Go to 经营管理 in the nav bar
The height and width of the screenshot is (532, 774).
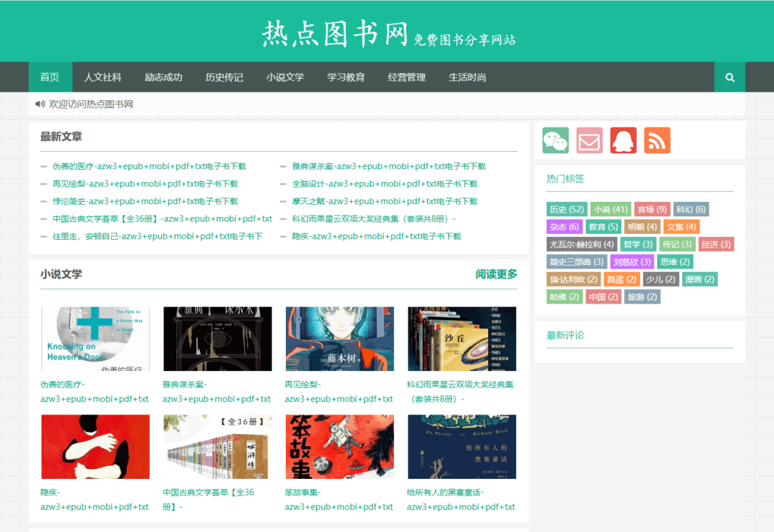pos(406,77)
